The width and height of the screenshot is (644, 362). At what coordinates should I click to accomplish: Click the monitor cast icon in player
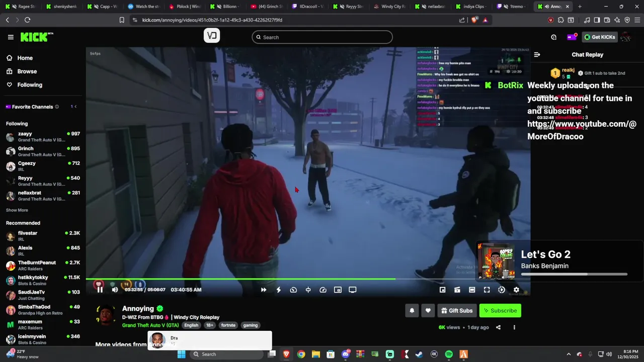(353, 290)
